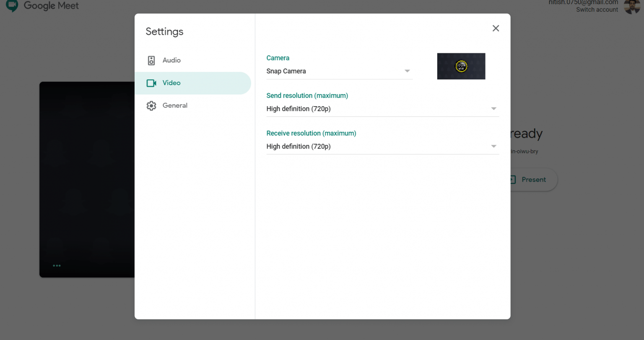This screenshot has height=340, width=644.
Task: Click the speaker icon beside Audio
Action: coord(151,60)
